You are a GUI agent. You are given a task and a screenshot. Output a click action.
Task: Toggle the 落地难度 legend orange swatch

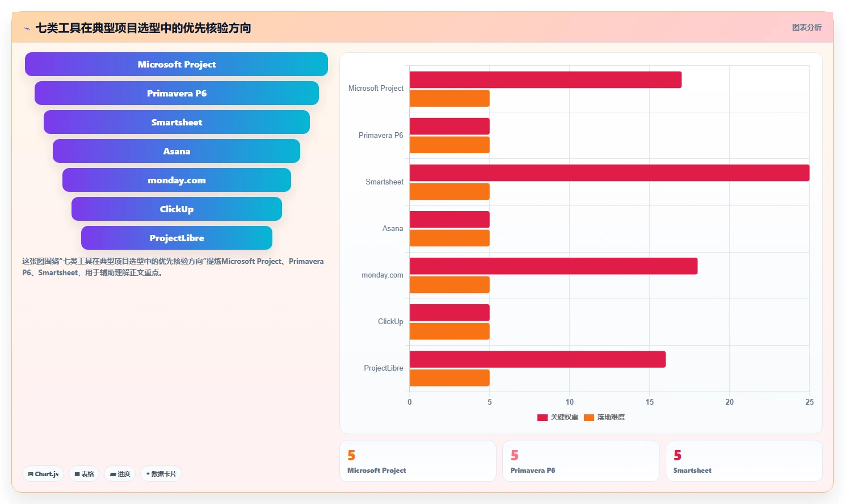pos(589,417)
